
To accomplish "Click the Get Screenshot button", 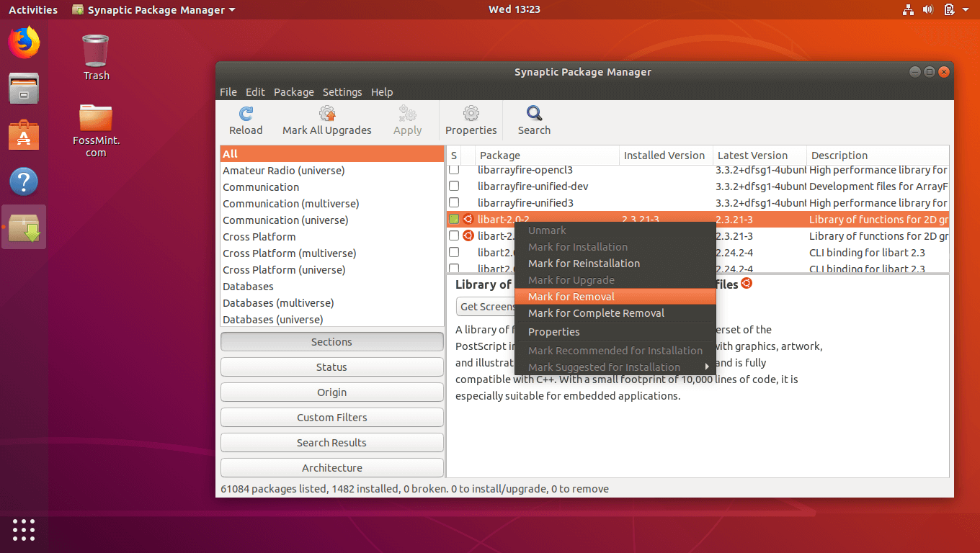I will 486,307.
